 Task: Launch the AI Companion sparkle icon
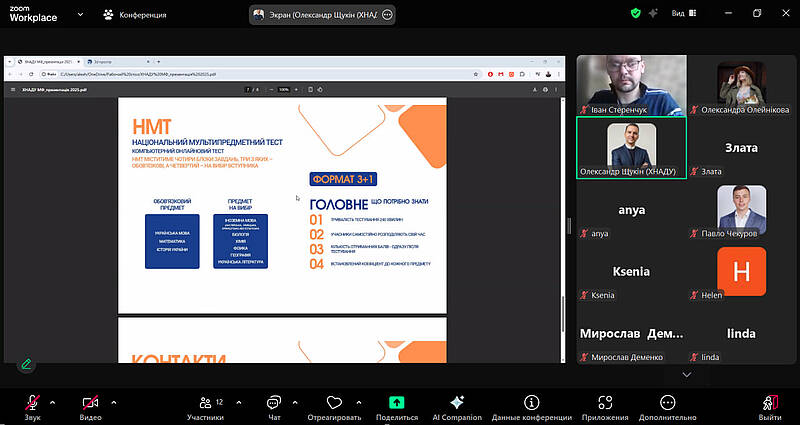point(457,402)
